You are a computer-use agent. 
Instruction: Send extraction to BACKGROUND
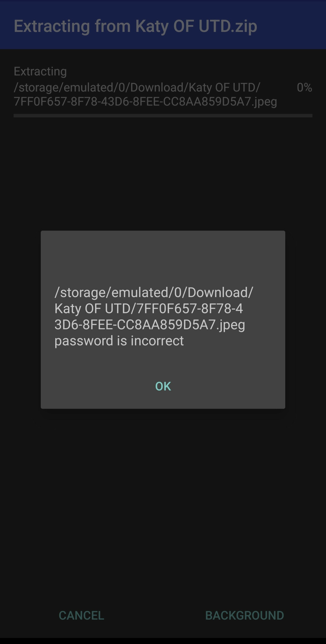pos(244,615)
